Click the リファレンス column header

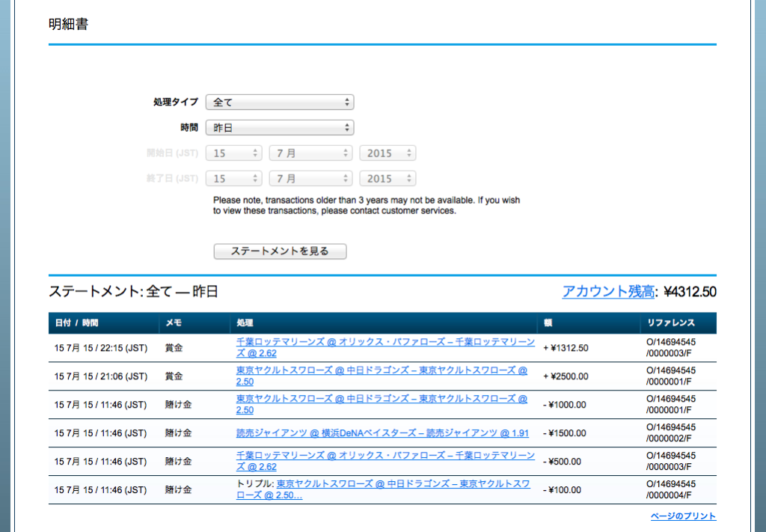pos(670,323)
